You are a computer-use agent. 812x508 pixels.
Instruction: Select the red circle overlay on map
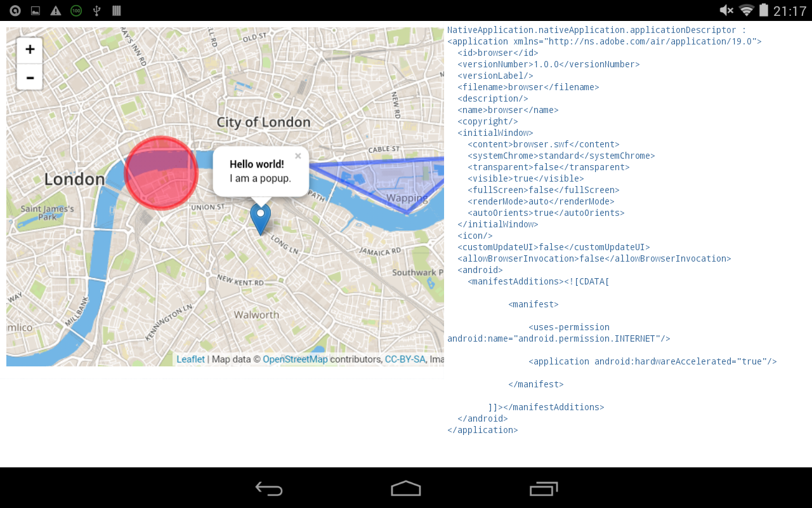(161, 173)
